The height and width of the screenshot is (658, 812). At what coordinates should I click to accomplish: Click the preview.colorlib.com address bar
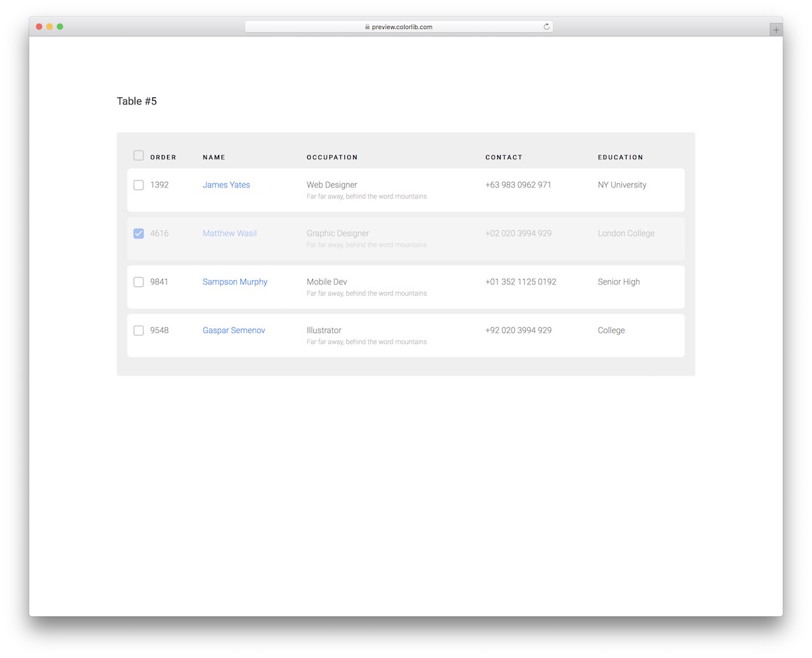pyautogui.click(x=399, y=27)
